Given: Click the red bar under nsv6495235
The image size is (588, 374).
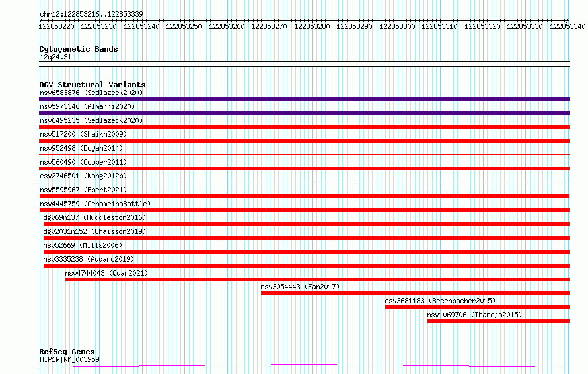Looking at the screenshot, I should pyautogui.click(x=304, y=127).
